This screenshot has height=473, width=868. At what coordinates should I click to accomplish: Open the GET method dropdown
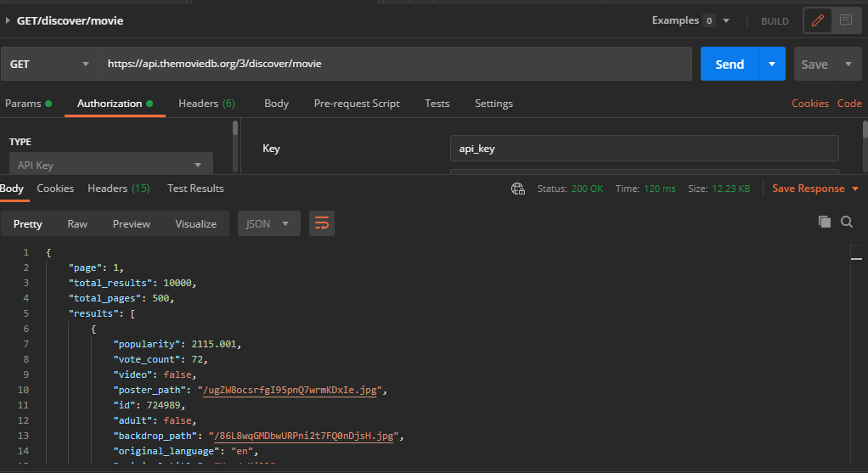coord(50,65)
